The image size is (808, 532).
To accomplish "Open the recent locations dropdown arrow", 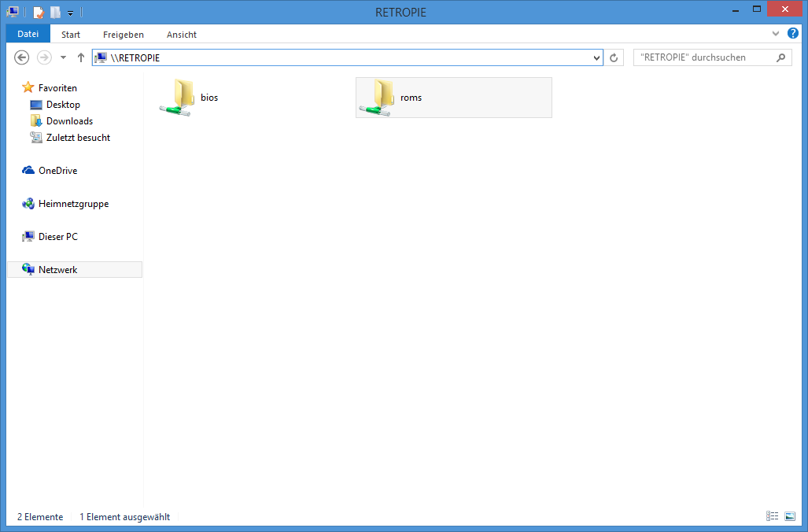I will pos(63,57).
